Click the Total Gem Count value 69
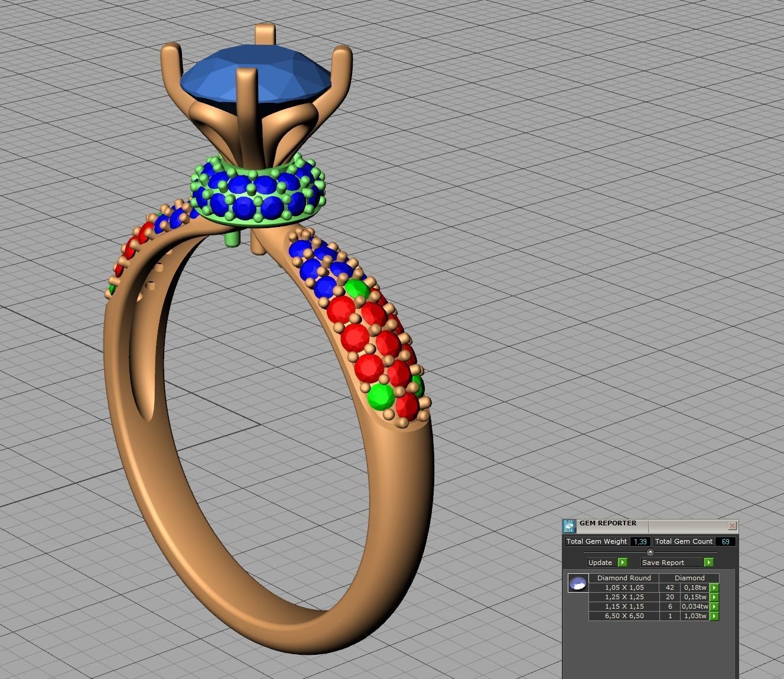This screenshot has height=679, width=784. point(726,541)
